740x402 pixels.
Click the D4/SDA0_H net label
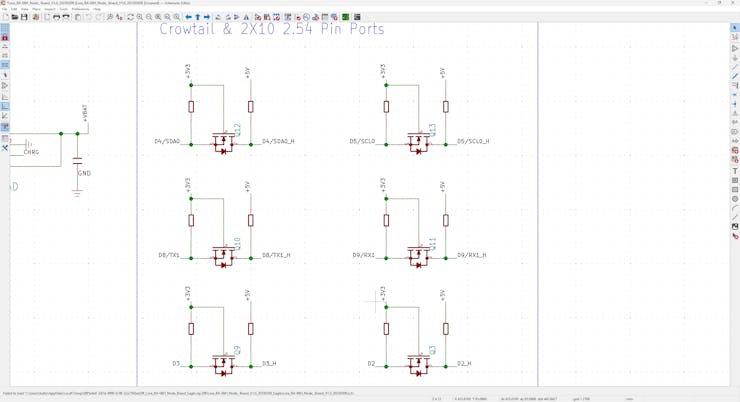(278, 142)
